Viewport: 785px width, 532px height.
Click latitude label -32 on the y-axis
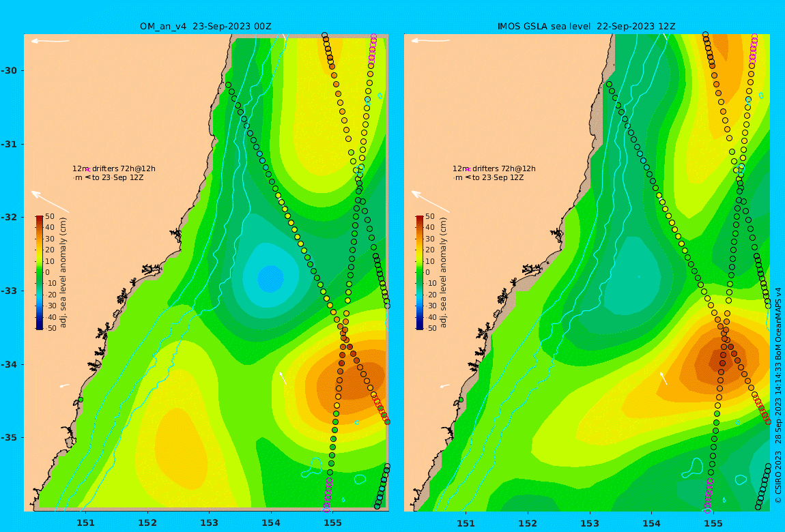click(8, 217)
